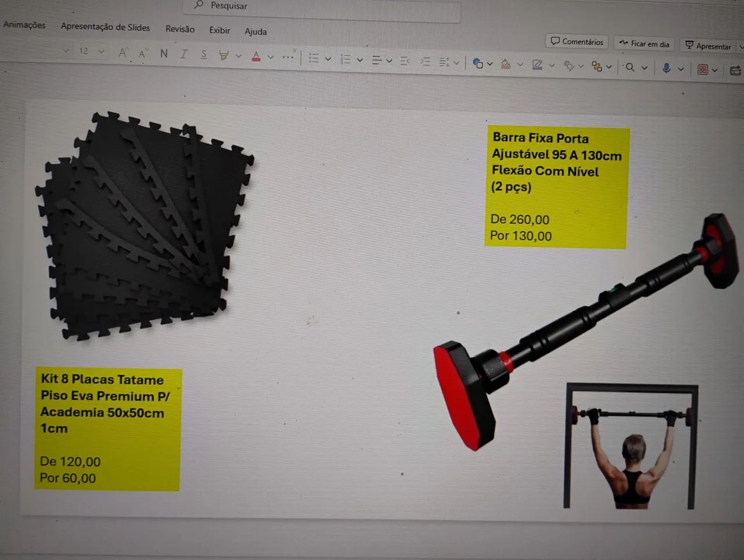
Task: Open the line spacing options
Action: click(x=444, y=62)
